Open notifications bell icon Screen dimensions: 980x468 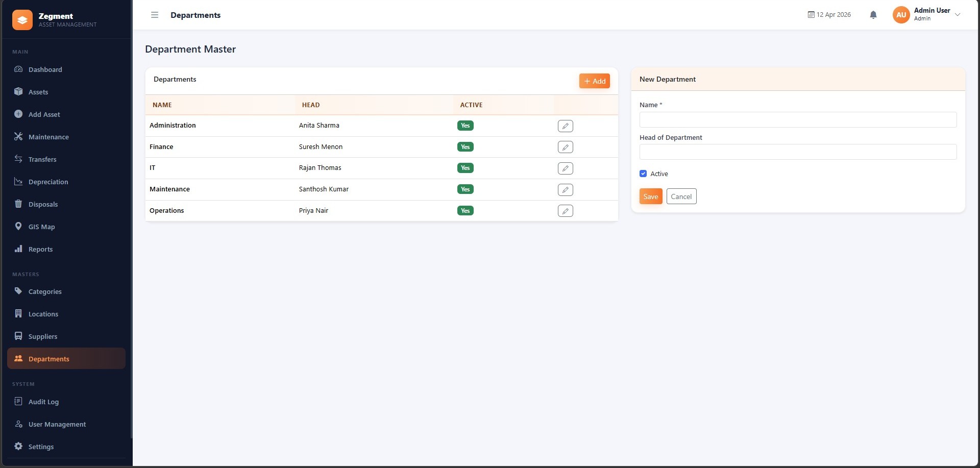pyautogui.click(x=873, y=15)
